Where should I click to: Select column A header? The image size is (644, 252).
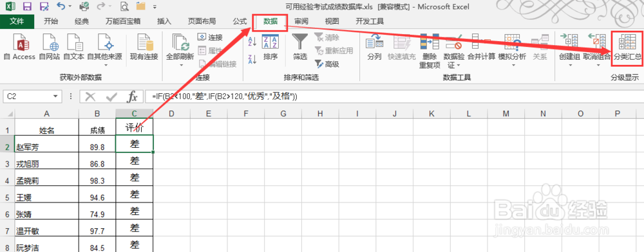(x=46, y=114)
